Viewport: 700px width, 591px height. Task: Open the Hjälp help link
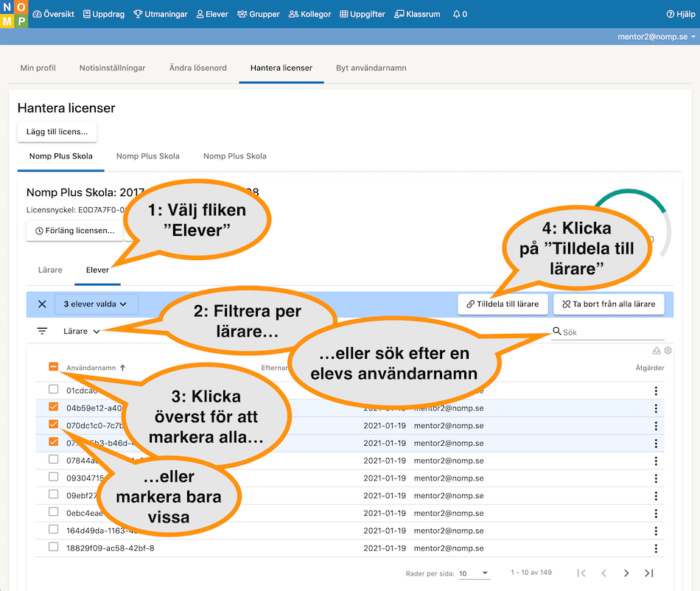point(681,14)
